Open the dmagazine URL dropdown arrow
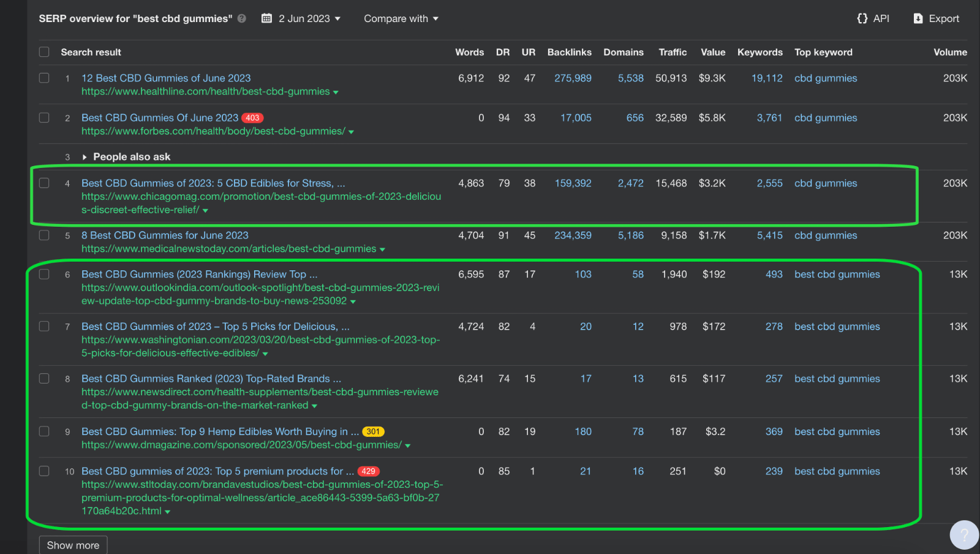Image resolution: width=980 pixels, height=554 pixels. [408, 446]
